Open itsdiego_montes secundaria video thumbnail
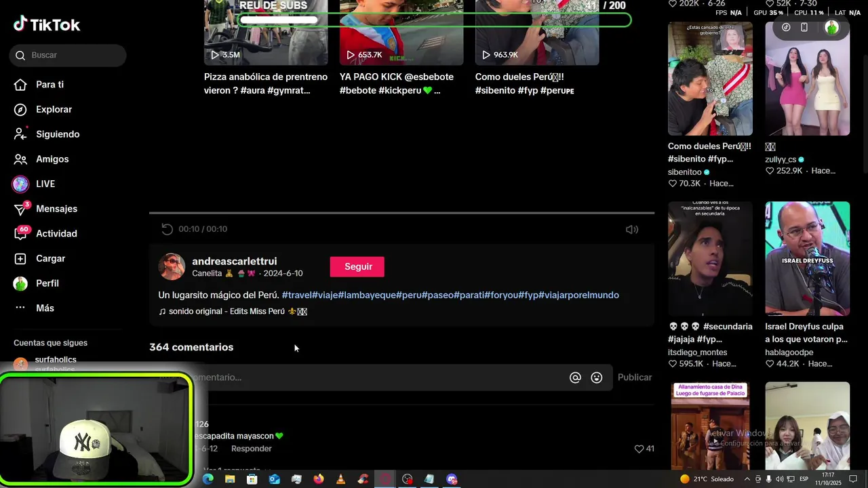Screen dimensions: 868x488 pyautogui.click(x=710, y=258)
